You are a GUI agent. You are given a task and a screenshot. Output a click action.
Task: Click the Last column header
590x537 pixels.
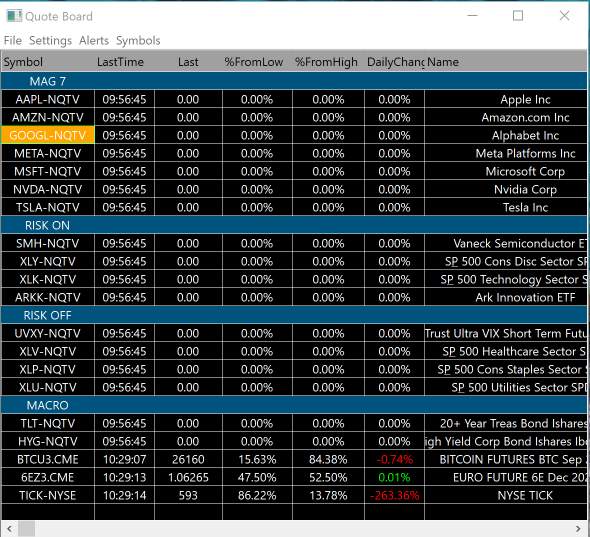point(188,62)
